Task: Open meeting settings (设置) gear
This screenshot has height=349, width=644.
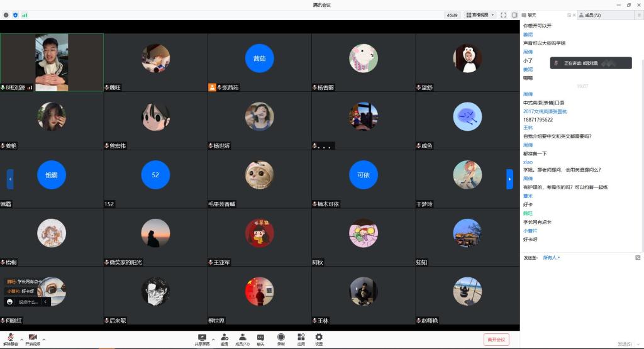Action: [x=319, y=338]
